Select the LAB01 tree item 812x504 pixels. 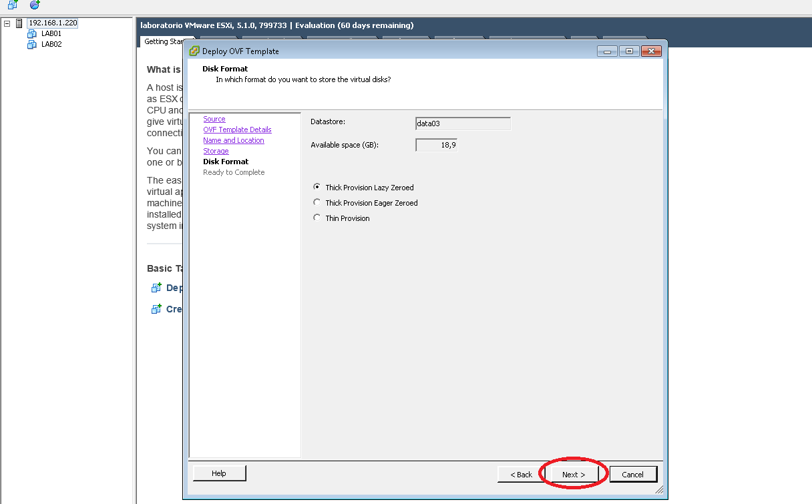coord(51,33)
